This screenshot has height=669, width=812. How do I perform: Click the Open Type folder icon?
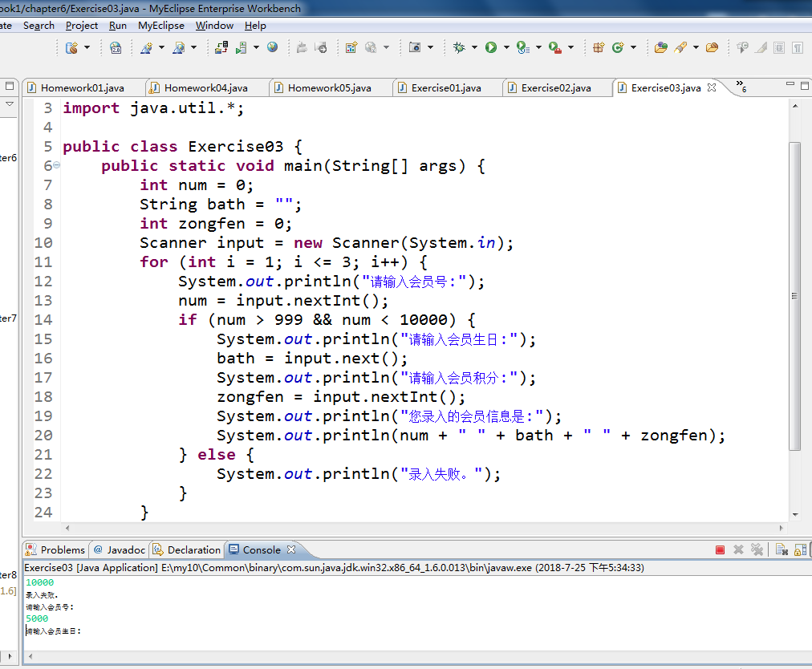point(660,48)
